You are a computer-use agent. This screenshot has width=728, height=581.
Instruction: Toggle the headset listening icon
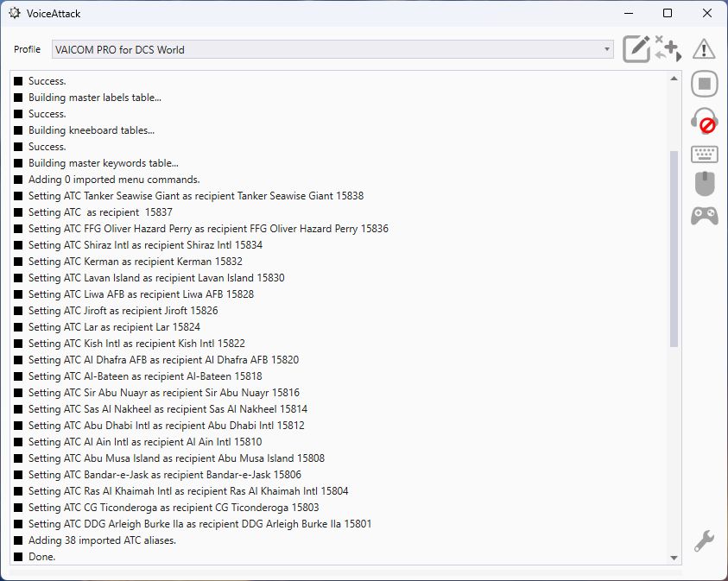click(705, 121)
